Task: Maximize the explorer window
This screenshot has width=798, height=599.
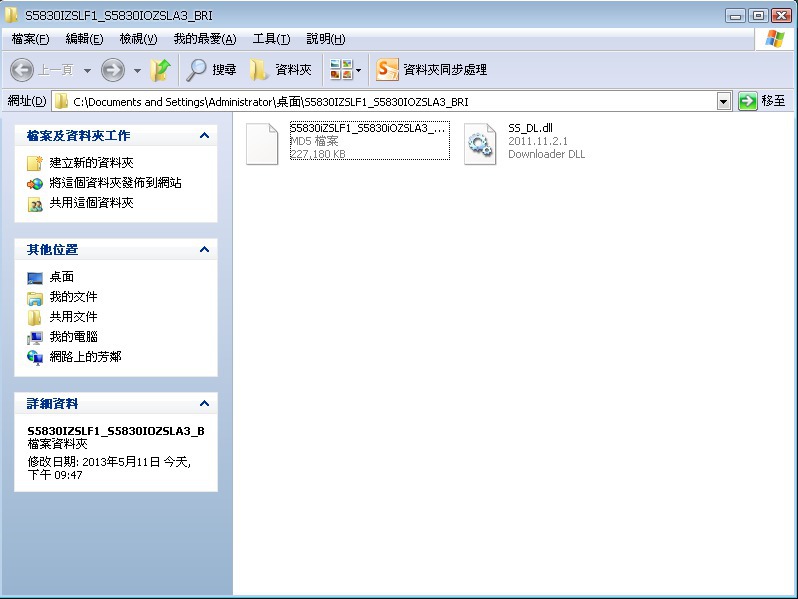Action: coord(758,15)
